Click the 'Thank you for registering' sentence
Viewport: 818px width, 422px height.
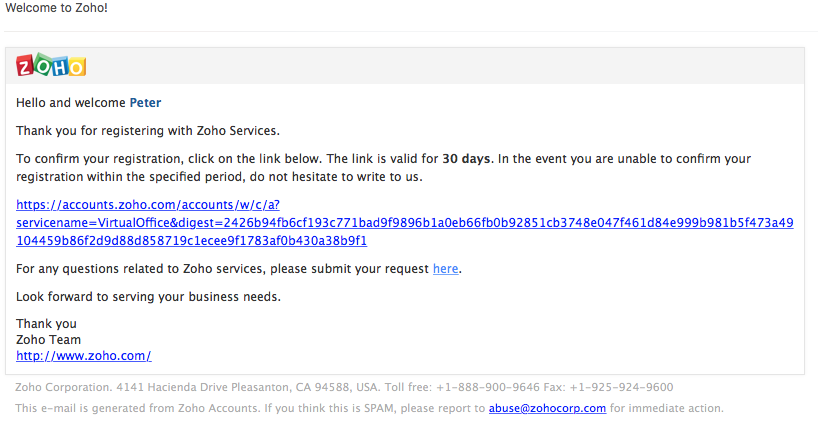click(x=148, y=130)
